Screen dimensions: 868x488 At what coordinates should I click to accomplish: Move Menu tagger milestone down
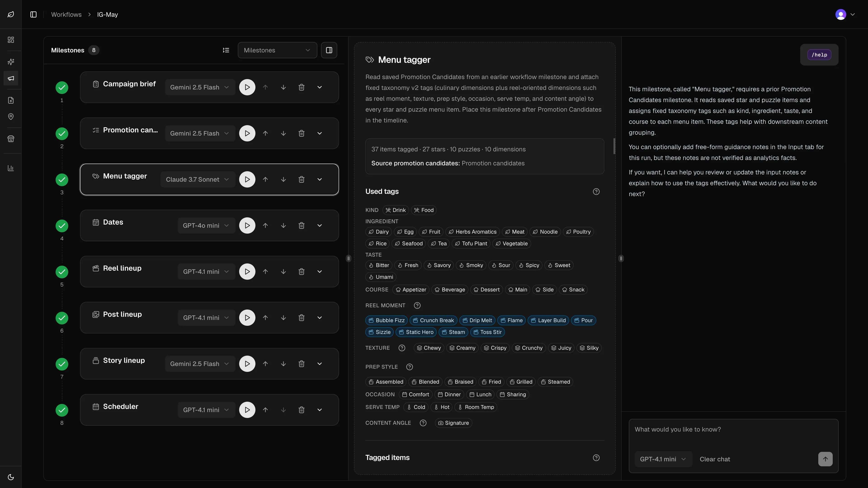tap(283, 180)
